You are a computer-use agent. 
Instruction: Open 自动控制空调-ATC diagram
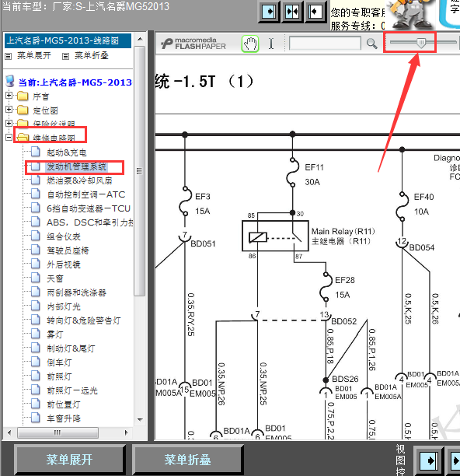tap(85, 194)
